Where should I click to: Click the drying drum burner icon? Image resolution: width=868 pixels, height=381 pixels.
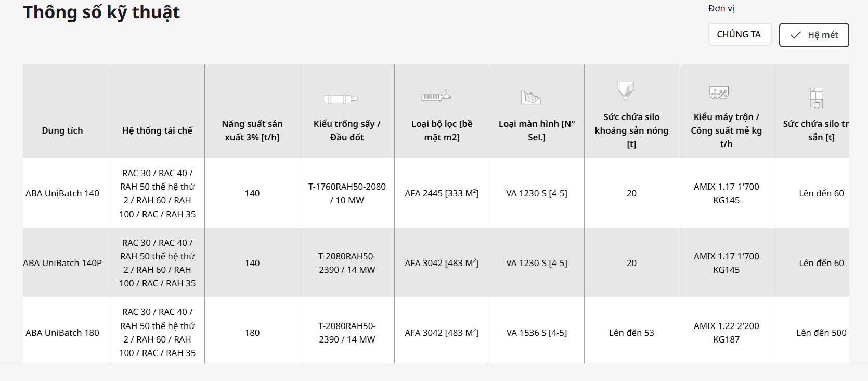[x=340, y=99]
